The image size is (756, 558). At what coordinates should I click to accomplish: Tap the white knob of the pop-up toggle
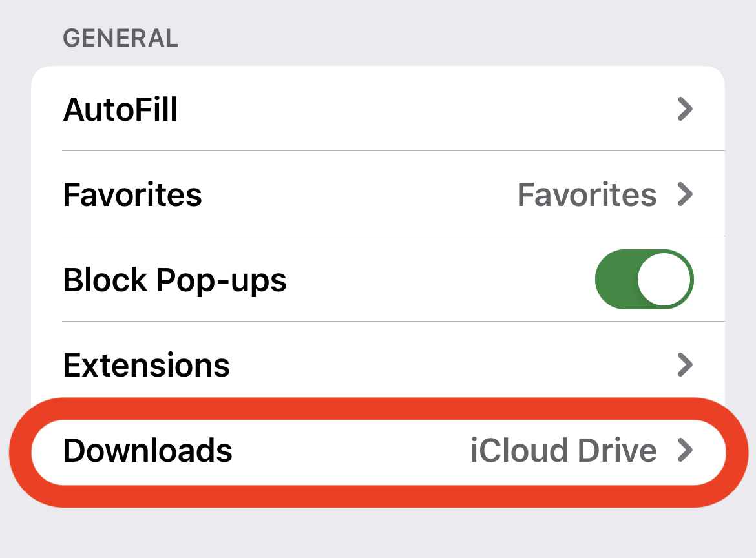[664, 280]
